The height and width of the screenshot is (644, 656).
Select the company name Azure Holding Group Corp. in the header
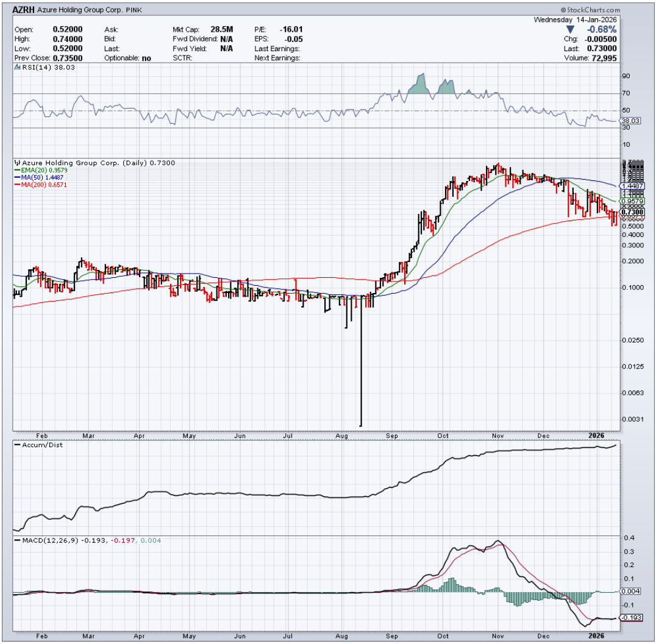coord(80,10)
